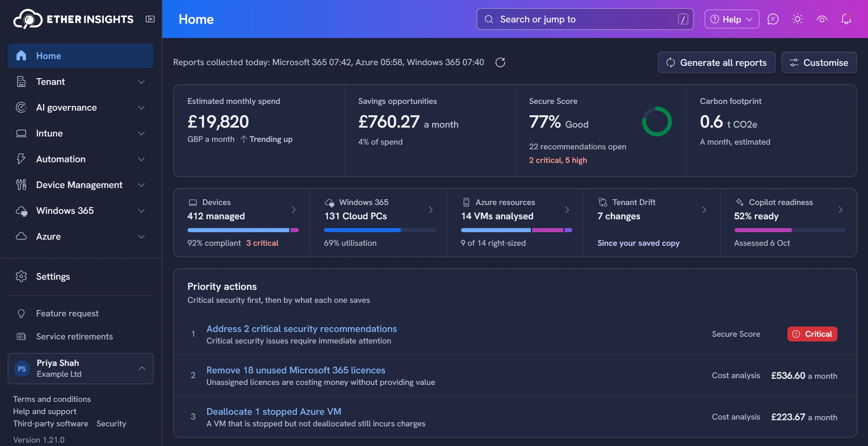Open the chat feedback icon
The height and width of the screenshot is (446, 868).
pyautogui.click(x=773, y=19)
